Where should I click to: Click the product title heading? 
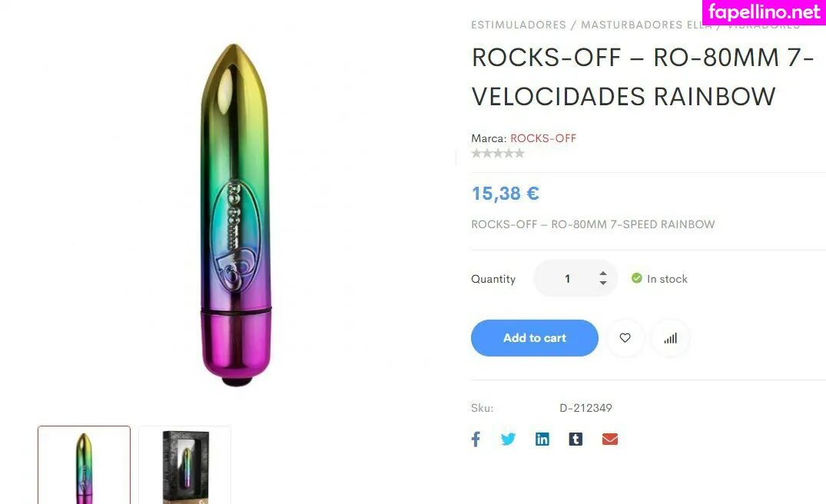[643, 77]
